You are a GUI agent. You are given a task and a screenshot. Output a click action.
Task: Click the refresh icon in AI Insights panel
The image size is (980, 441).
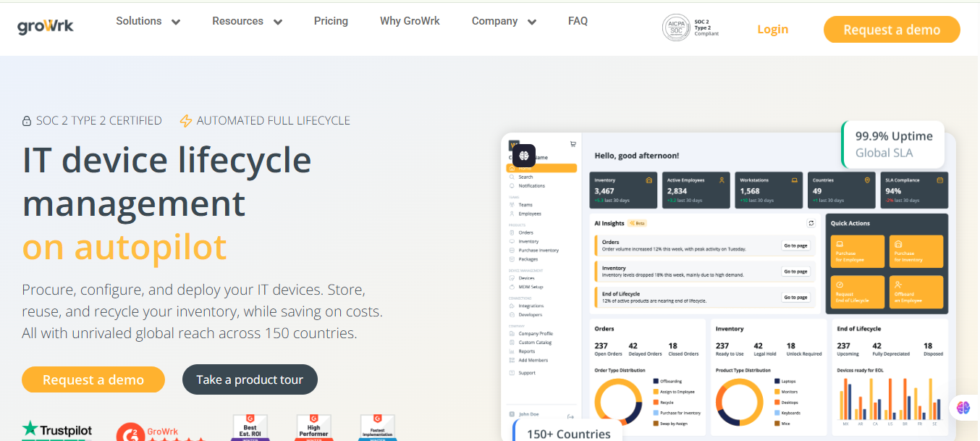[x=811, y=224]
